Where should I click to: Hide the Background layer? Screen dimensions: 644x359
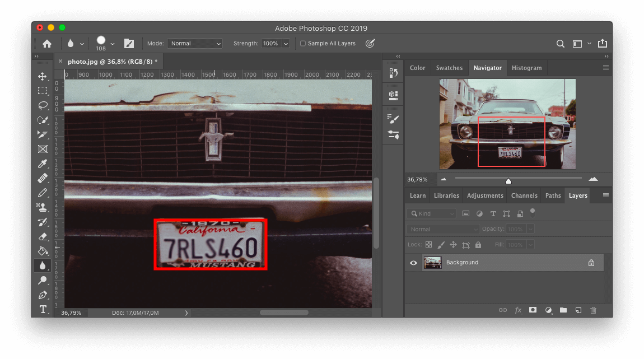coord(414,263)
